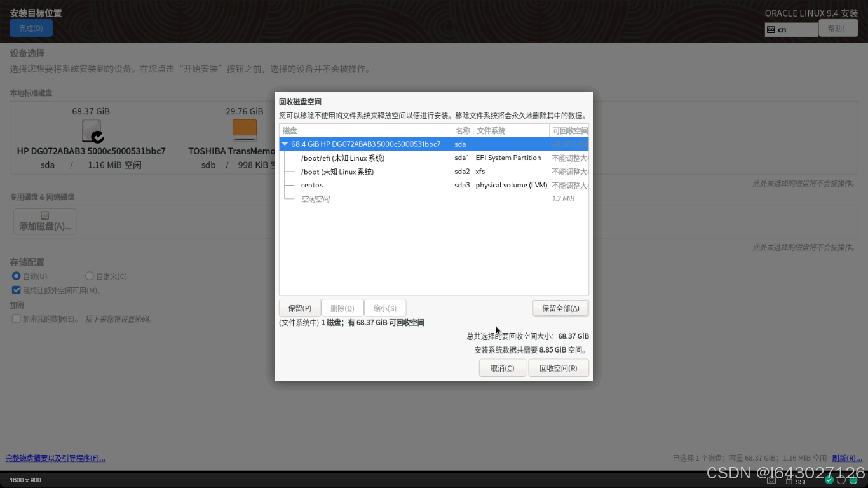Click 29.76 GiB size label above sdb disk

pos(245,111)
